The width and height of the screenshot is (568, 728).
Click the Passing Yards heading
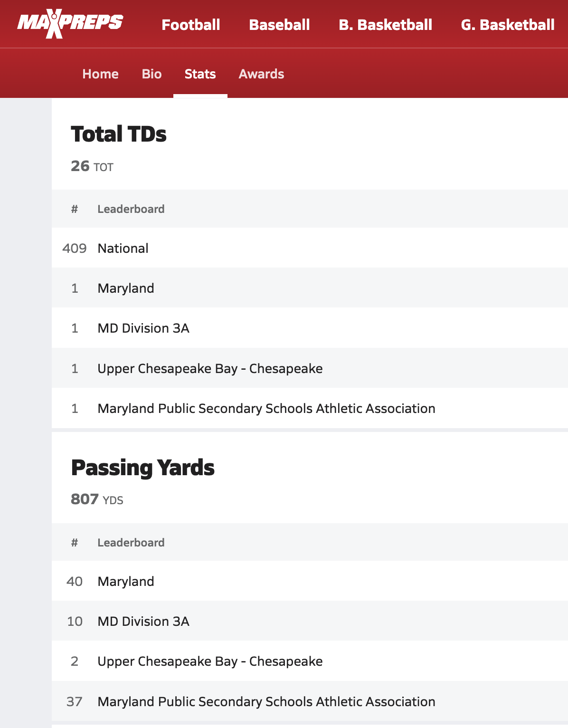click(142, 468)
